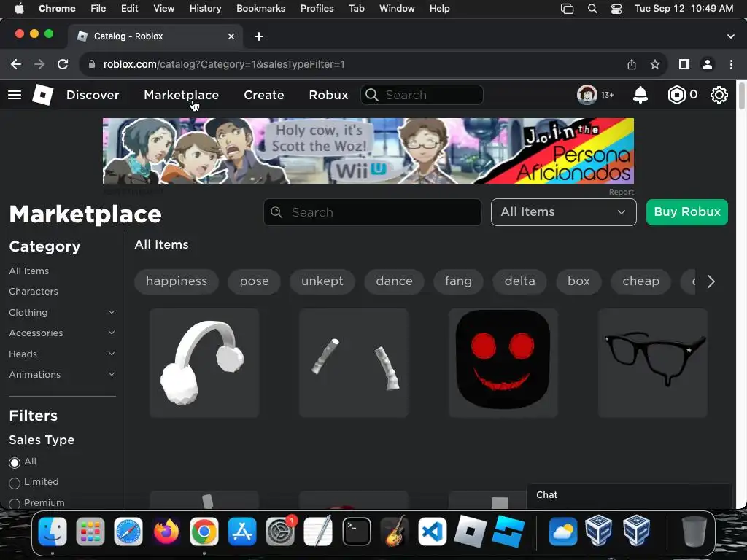Open Finder from the dock
The height and width of the screenshot is (560, 747).
click(x=53, y=532)
